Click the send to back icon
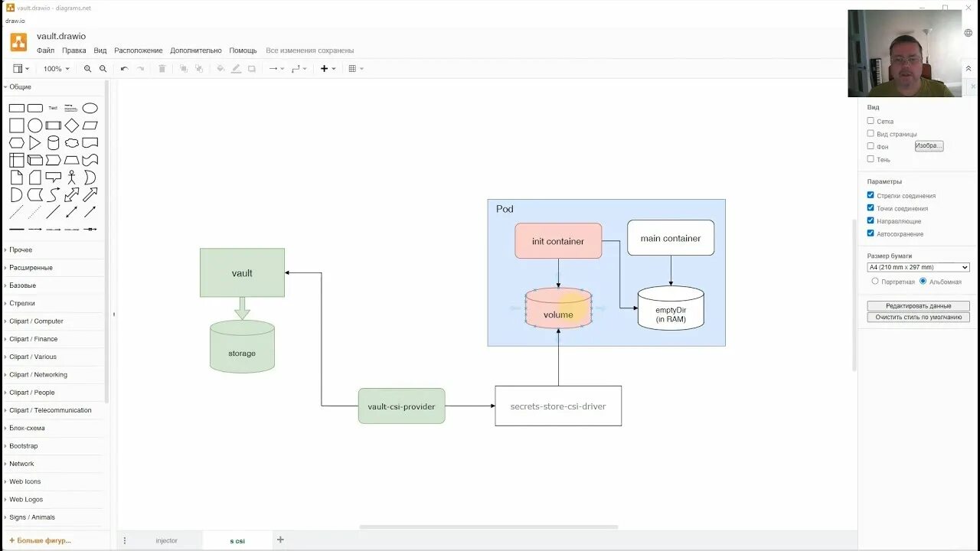 click(199, 69)
